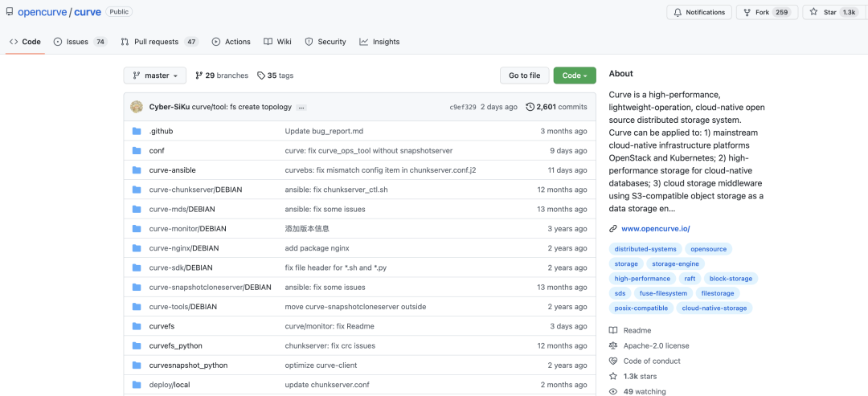Open the green Code dropdown button
This screenshot has height=396, width=868.
click(575, 76)
